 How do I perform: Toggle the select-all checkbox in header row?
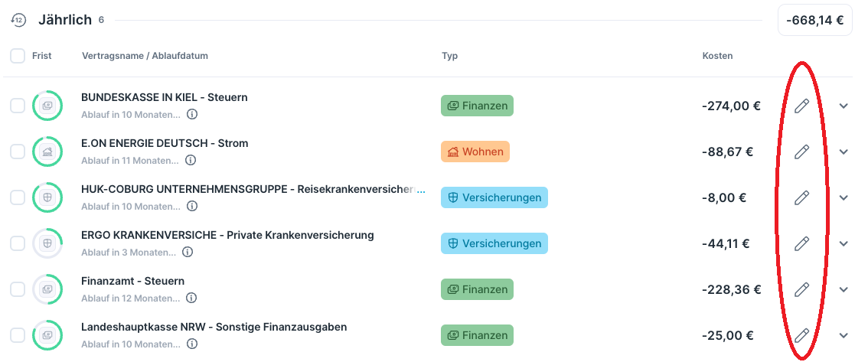point(18,56)
